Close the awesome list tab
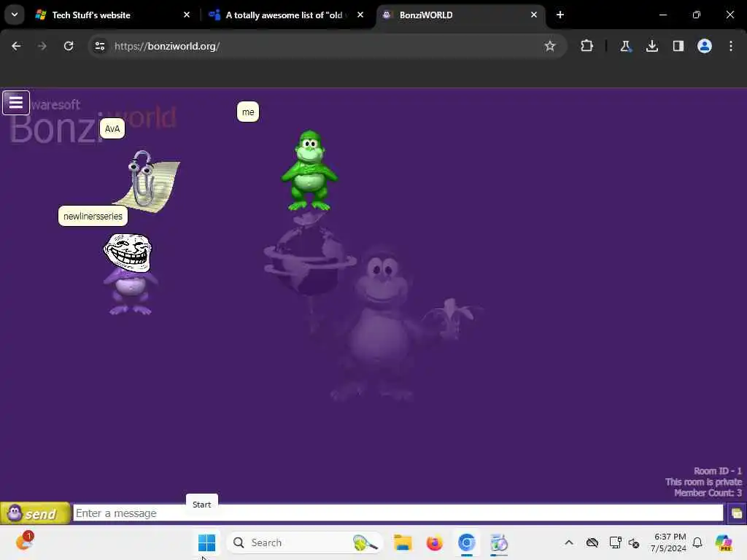The image size is (747, 560). pyautogui.click(x=360, y=15)
